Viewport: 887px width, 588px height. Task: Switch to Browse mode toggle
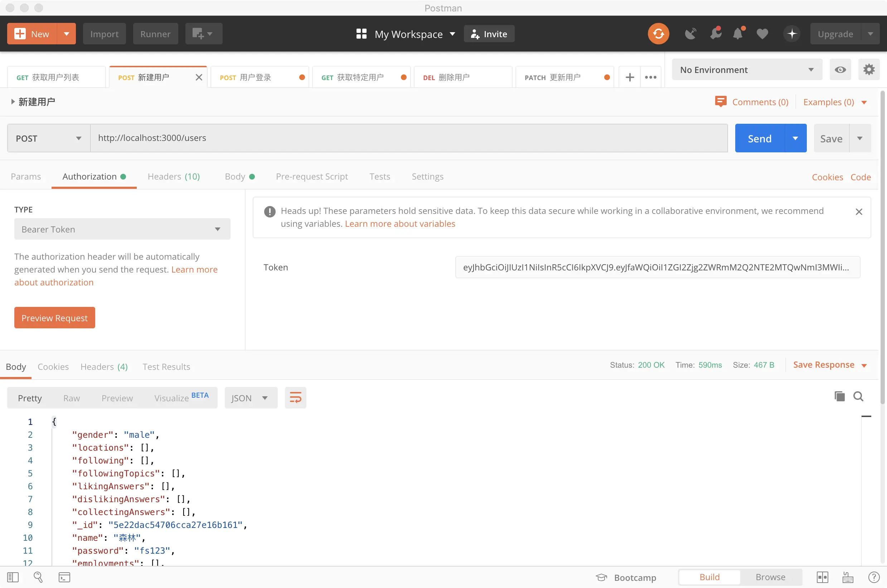(770, 577)
